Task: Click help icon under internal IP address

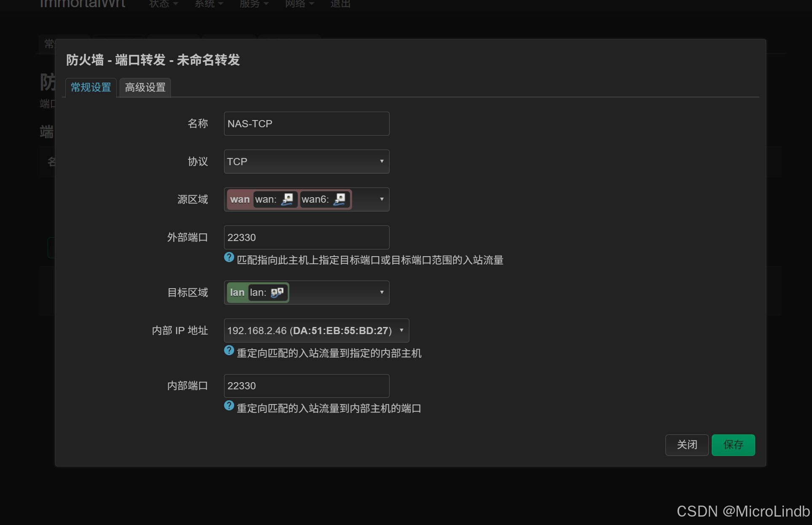Action: pyautogui.click(x=229, y=351)
